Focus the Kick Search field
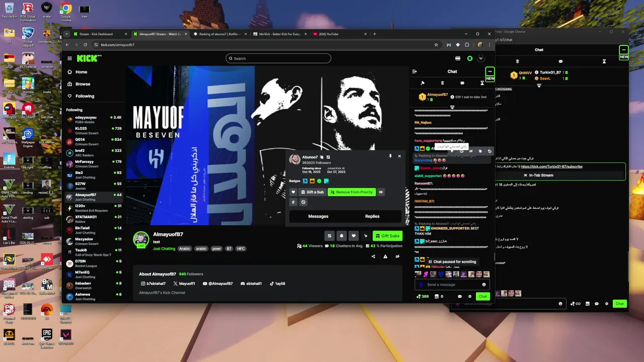The image size is (644, 362). [x=278, y=58]
